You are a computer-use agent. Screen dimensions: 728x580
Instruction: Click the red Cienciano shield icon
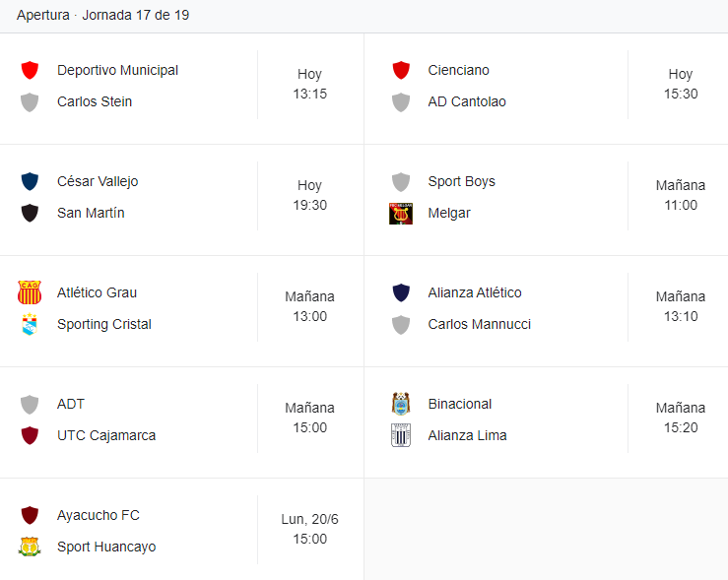[401, 70]
